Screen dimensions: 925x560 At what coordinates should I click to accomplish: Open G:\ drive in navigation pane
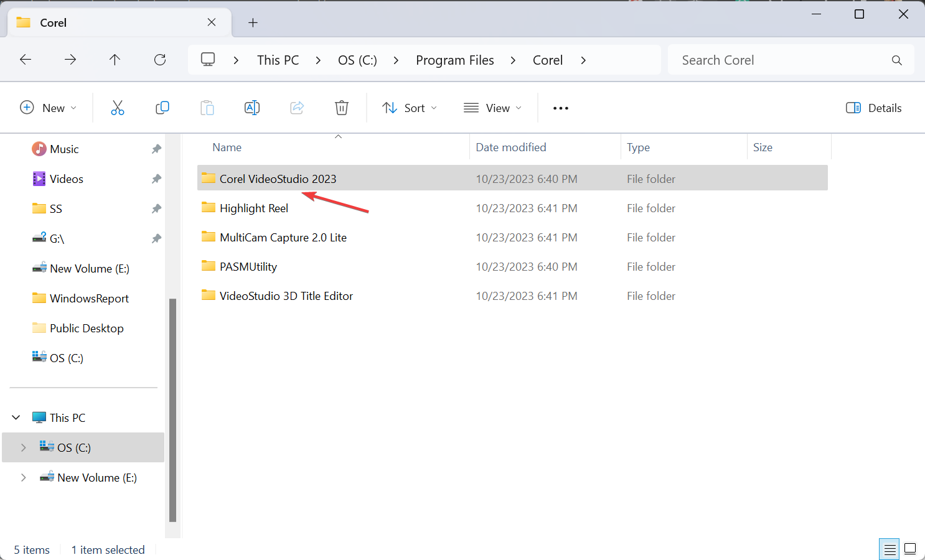pyautogui.click(x=57, y=239)
